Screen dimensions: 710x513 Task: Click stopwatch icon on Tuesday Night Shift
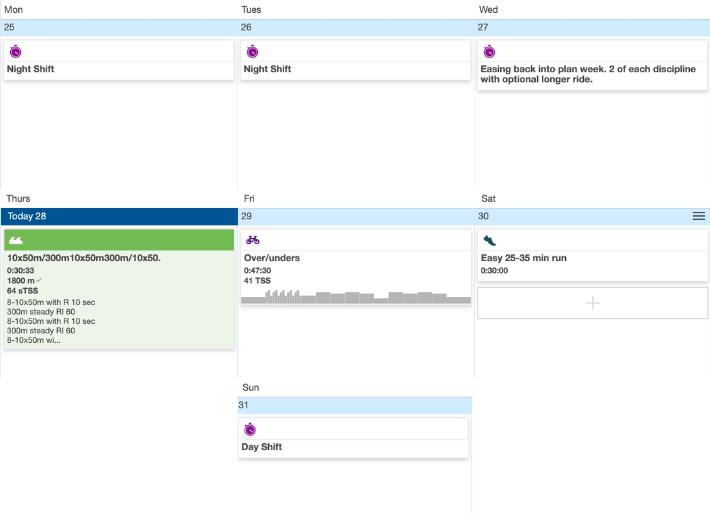[253, 51]
